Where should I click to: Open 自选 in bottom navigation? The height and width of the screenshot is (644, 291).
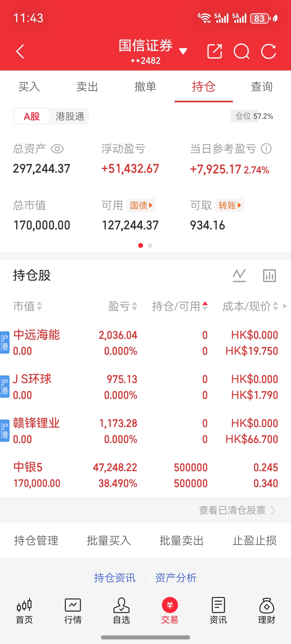[x=121, y=611]
